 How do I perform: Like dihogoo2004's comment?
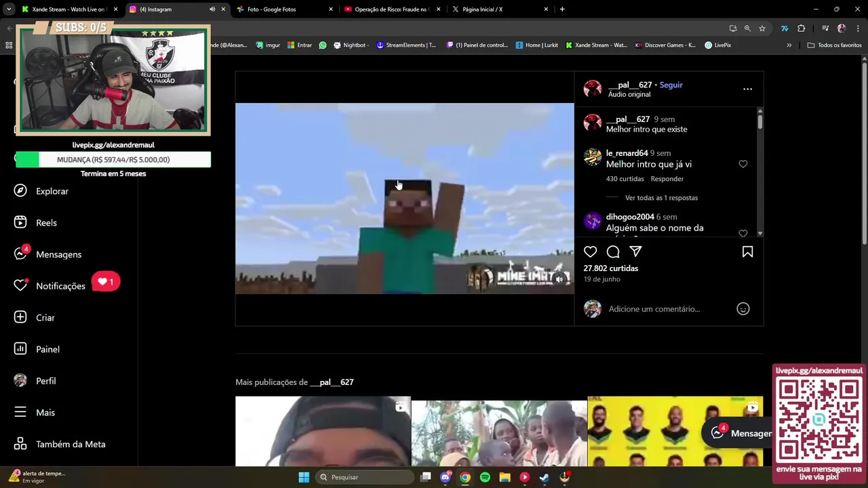click(x=743, y=233)
